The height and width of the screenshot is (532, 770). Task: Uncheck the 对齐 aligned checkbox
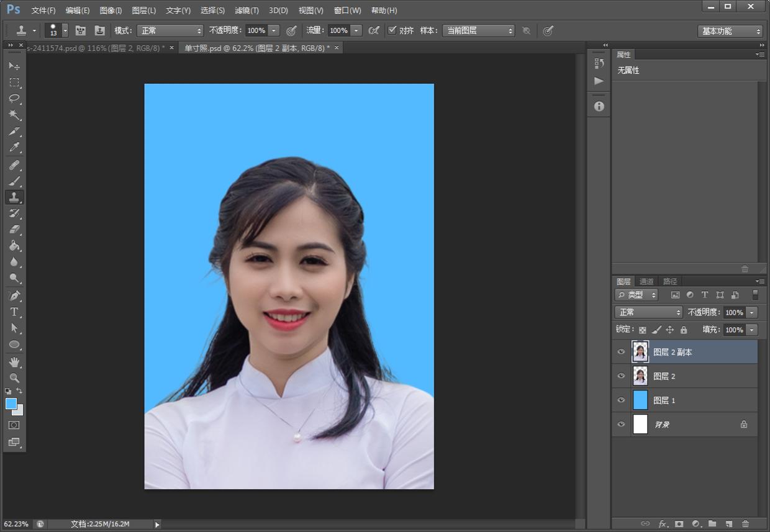[x=392, y=30]
